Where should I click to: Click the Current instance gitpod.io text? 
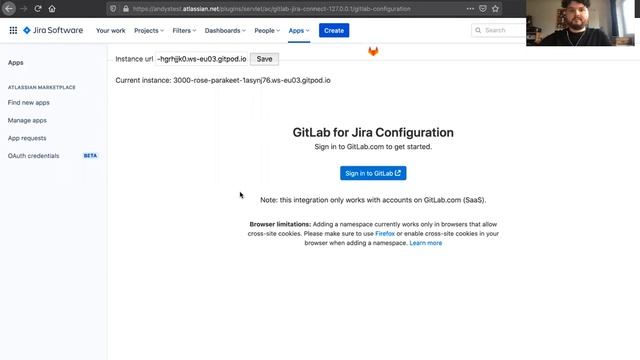pyautogui.click(x=223, y=80)
